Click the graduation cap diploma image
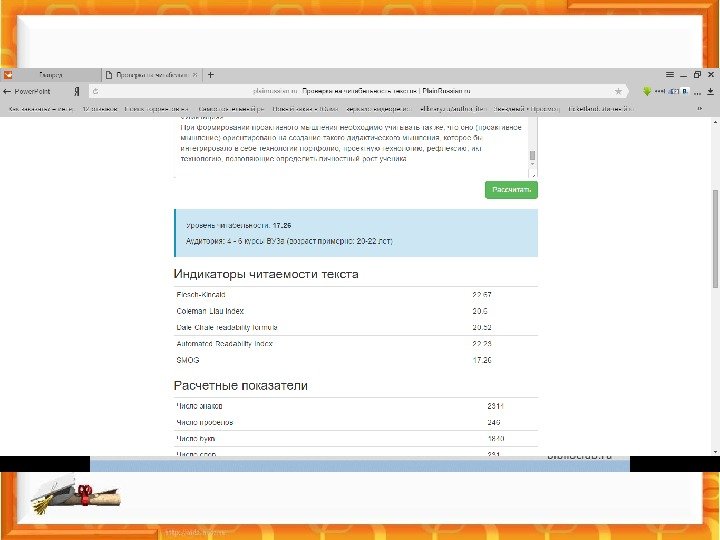720x540 pixels. tap(76, 495)
